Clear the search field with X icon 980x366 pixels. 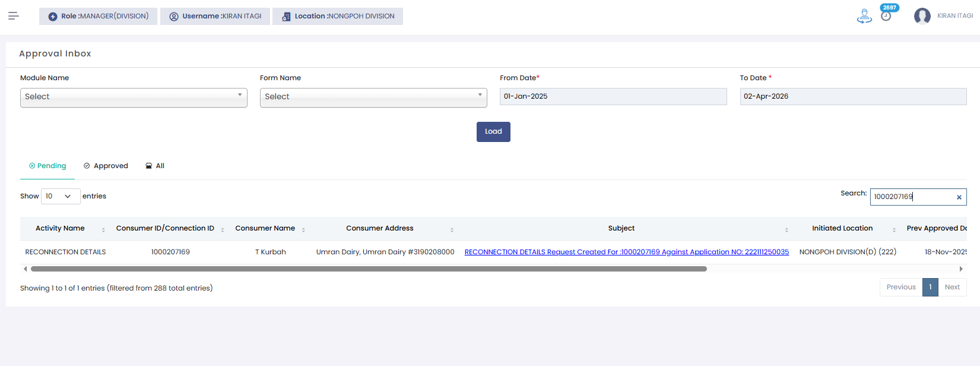point(959,197)
